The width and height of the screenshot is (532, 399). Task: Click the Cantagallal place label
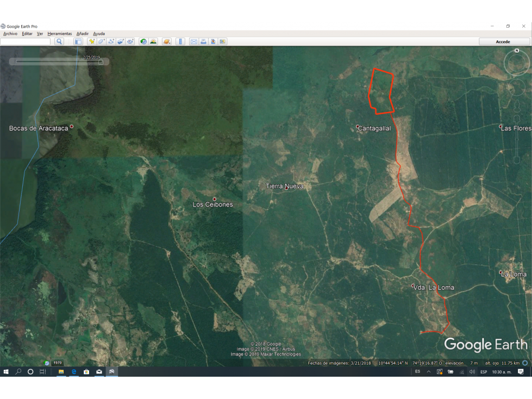[374, 128]
